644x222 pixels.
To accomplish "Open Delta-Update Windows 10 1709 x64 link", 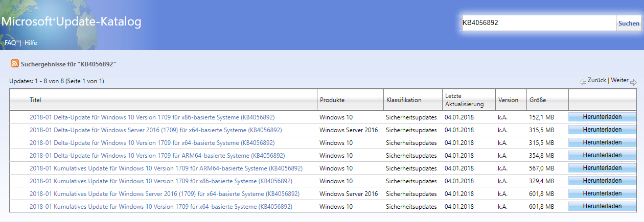I will coord(152,143).
